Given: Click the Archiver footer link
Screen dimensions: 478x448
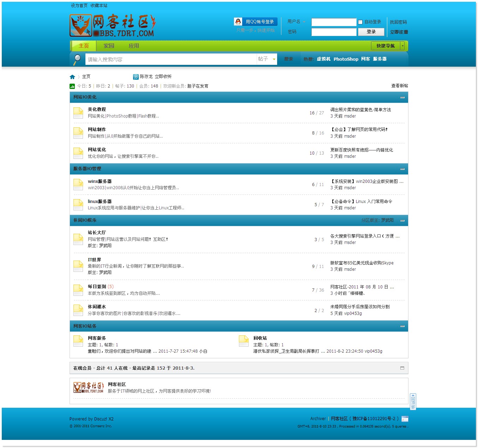Looking at the screenshot, I should click(x=318, y=419).
